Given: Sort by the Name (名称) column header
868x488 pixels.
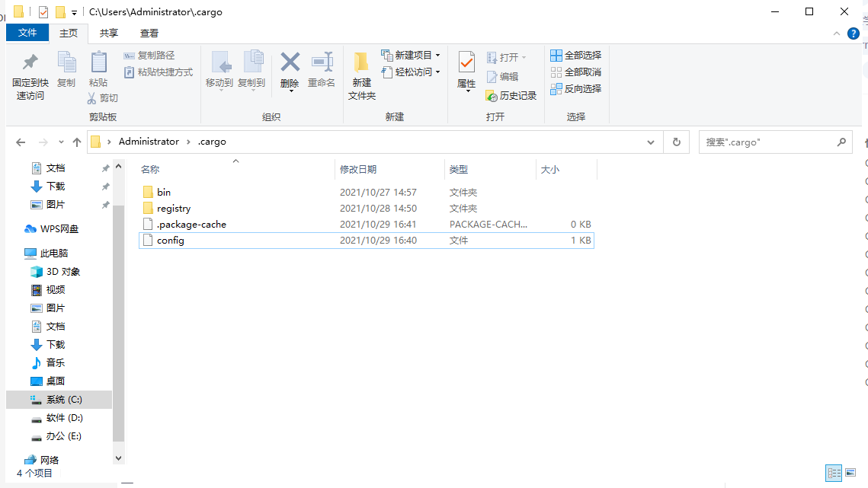Looking at the screenshot, I should 236,169.
